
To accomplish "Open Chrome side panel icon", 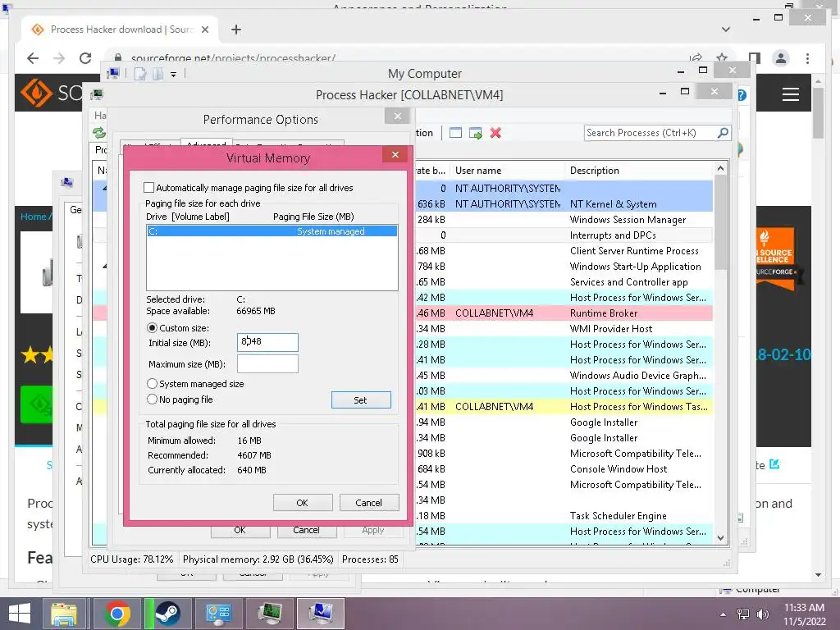I will 755,58.
